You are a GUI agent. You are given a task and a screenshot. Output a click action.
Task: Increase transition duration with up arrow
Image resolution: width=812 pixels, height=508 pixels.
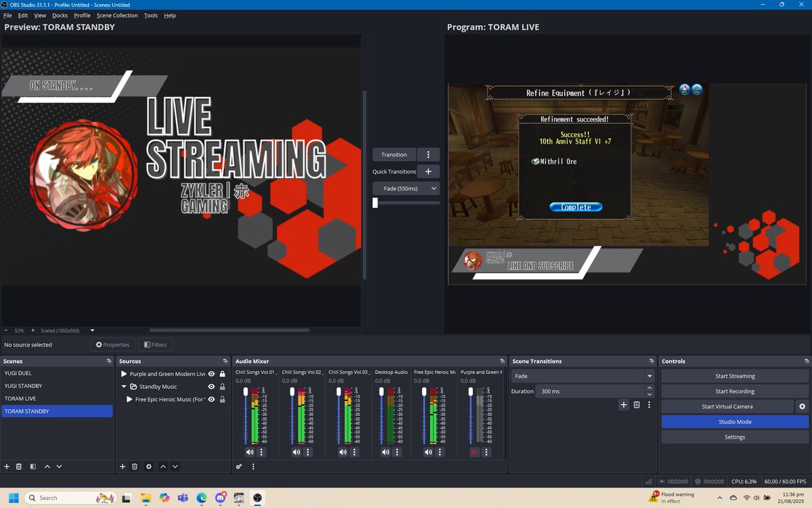(650, 388)
